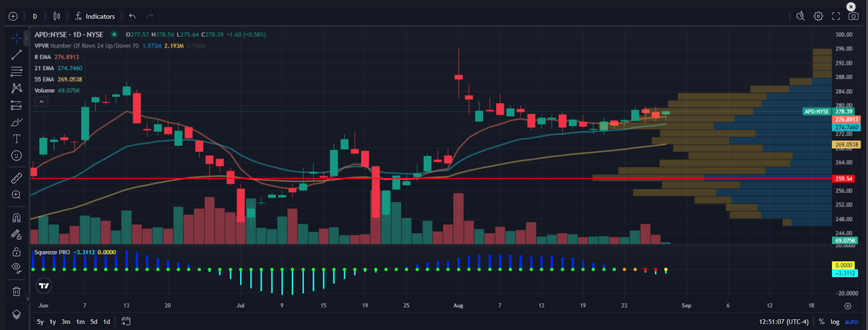Click the redo arrow
Image resolution: width=868 pixels, height=330 pixels.
(x=150, y=16)
